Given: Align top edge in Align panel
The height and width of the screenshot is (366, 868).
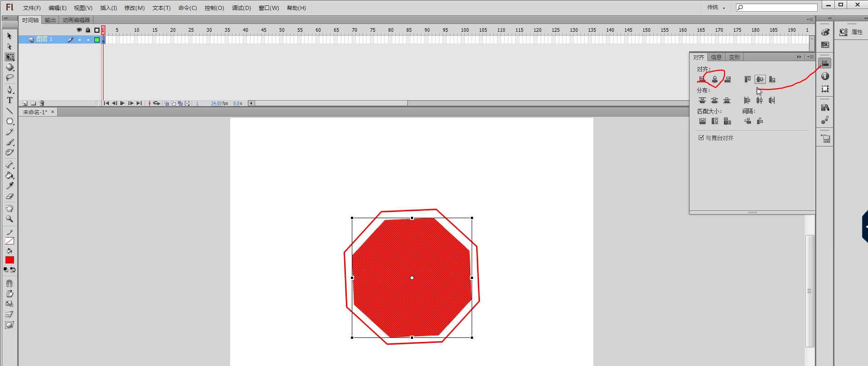Looking at the screenshot, I should [x=747, y=79].
